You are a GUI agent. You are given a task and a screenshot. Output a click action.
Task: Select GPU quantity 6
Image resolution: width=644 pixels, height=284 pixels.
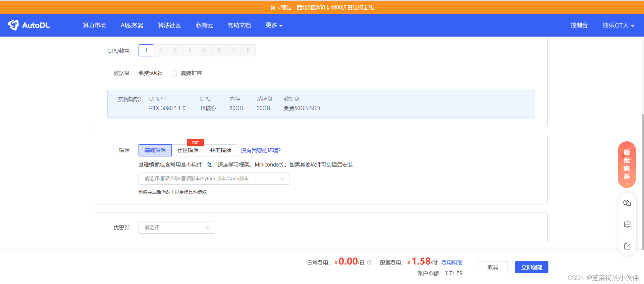(x=219, y=50)
